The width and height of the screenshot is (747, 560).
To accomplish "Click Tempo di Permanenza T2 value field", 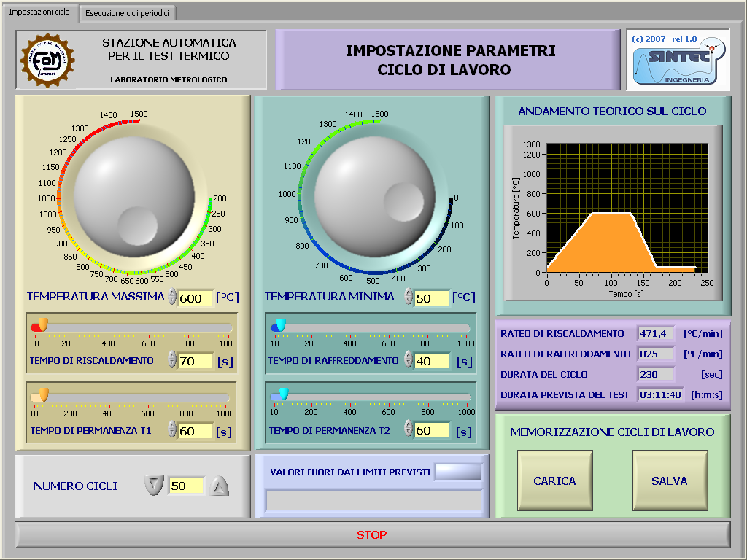I will point(431,430).
